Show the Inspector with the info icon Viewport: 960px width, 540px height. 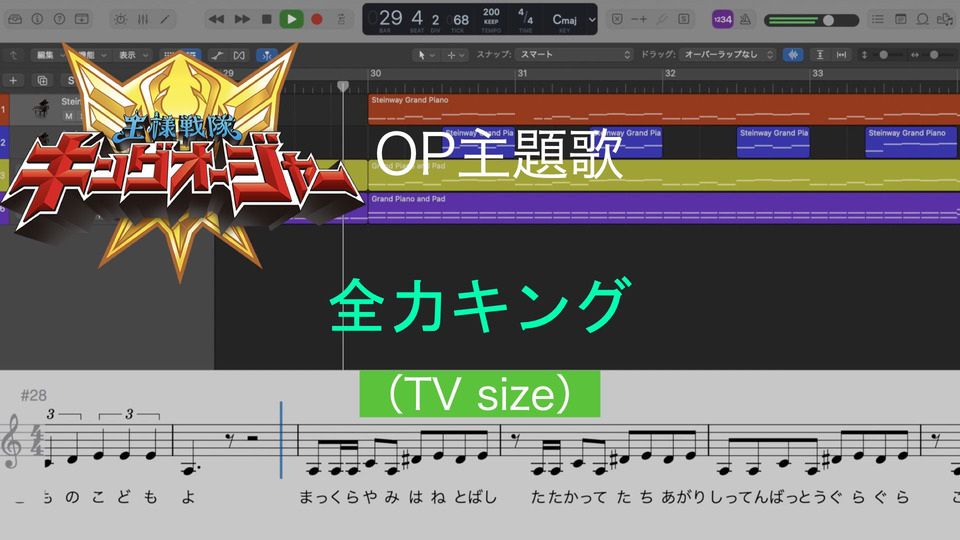pos(37,19)
